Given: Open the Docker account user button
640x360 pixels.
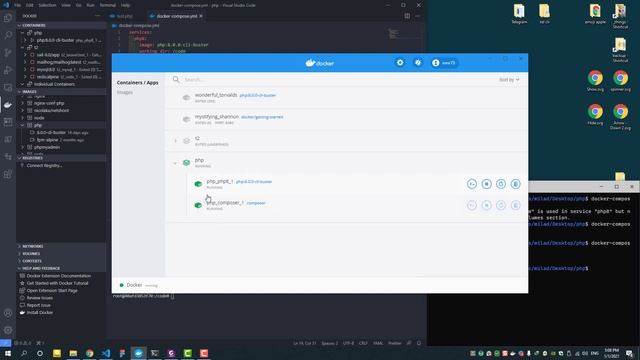Looking at the screenshot, I should pyautogui.click(x=444, y=63).
